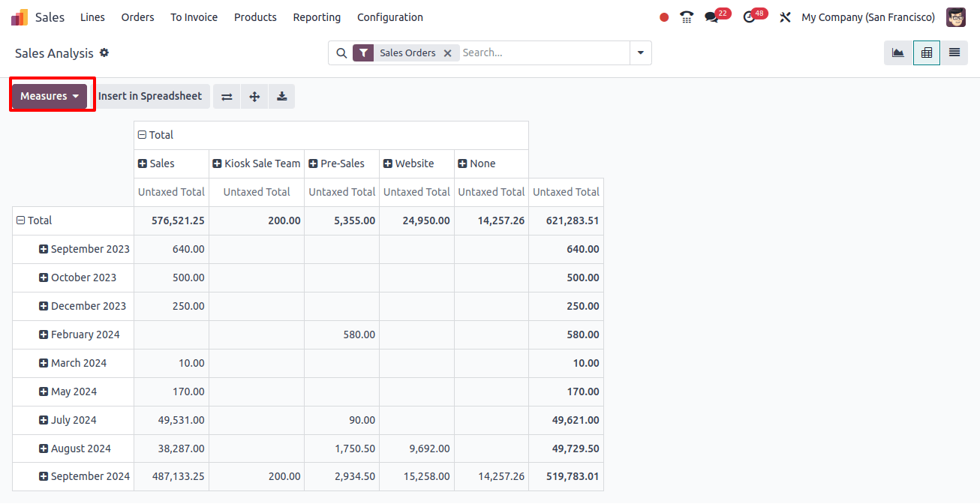Toggle the search options dropdown arrow
The image size is (980, 504).
pyautogui.click(x=641, y=53)
